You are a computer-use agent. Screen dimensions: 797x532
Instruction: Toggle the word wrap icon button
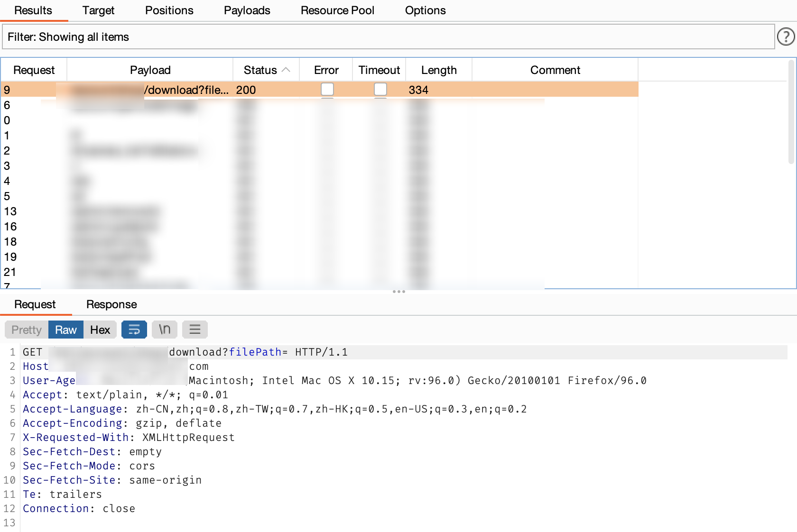[134, 330]
